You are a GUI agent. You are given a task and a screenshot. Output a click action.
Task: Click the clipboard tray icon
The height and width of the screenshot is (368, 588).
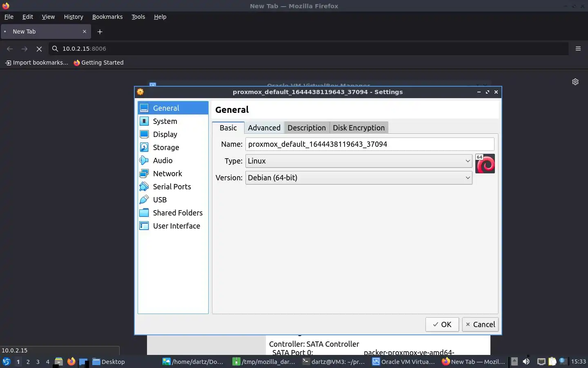552,361
